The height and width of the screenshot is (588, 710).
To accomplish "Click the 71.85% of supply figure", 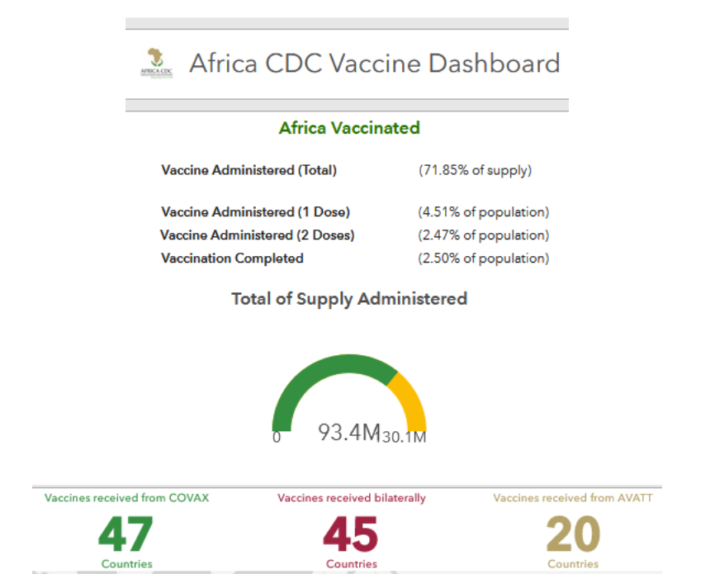I will [475, 171].
